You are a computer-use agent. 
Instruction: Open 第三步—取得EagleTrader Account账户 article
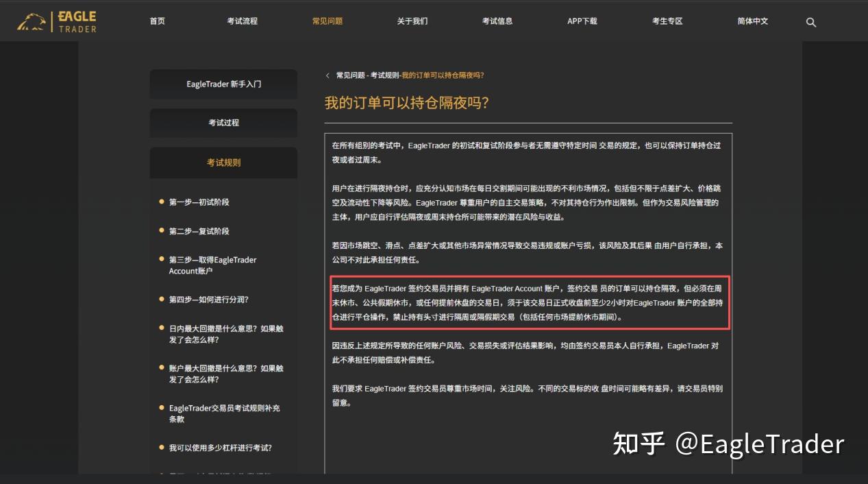[x=213, y=265]
